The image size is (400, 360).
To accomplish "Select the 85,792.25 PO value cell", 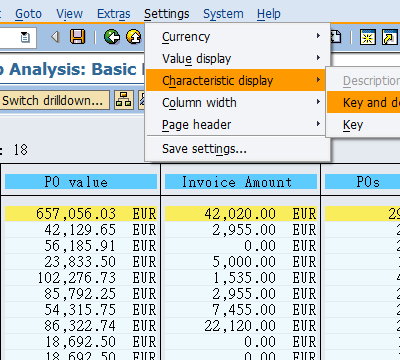I will click(x=81, y=294).
